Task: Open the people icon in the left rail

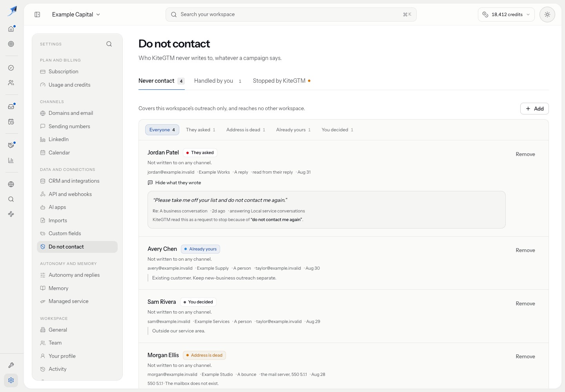Action: (11, 83)
